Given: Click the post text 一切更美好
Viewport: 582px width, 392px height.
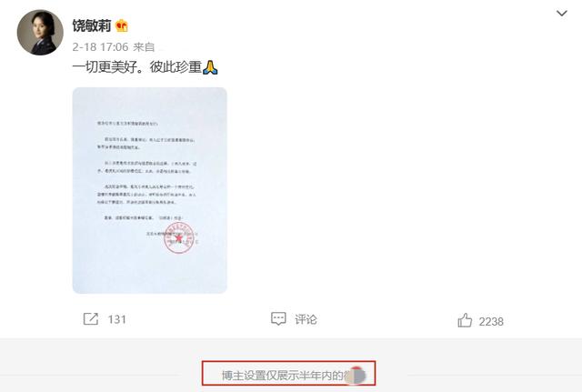Looking at the screenshot, I should (105, 67).
